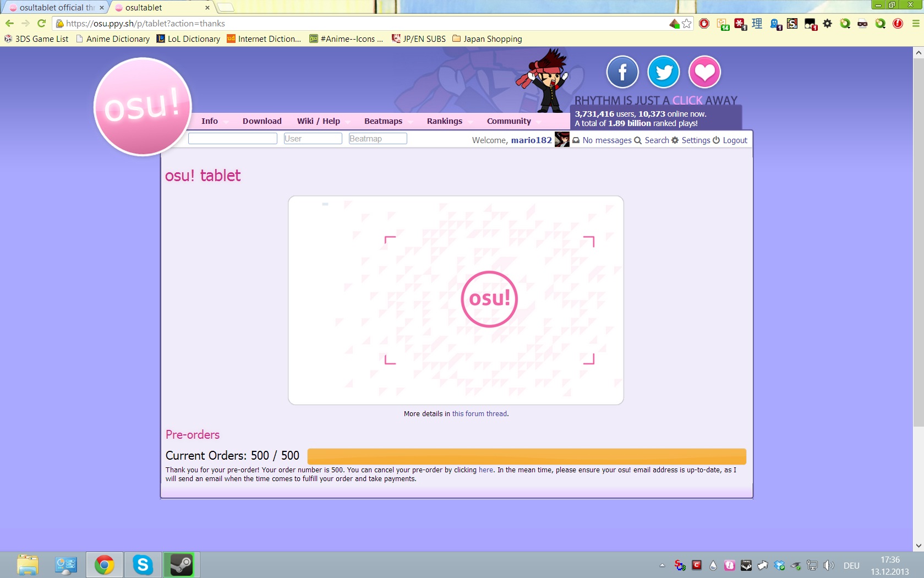The width and height of the screenshot is (924, 578).
Task: Open the Download menu item
Action: click(x=262, y=121)
